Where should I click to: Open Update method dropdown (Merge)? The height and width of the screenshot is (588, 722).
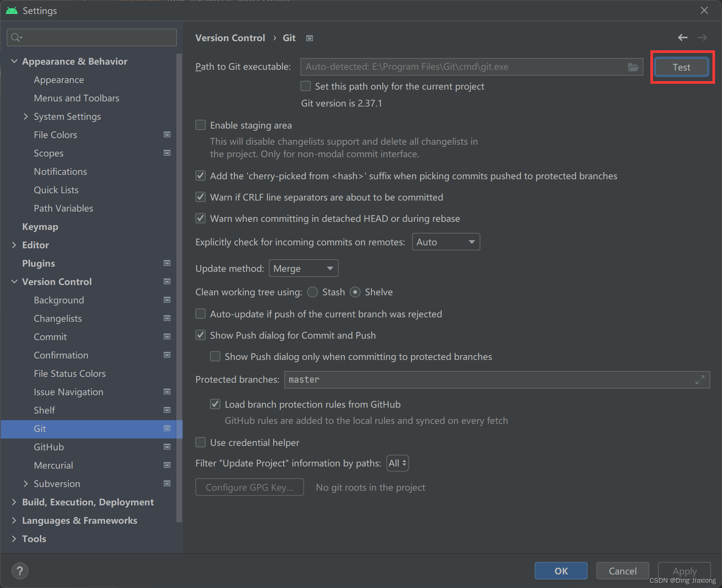point(303,268)
